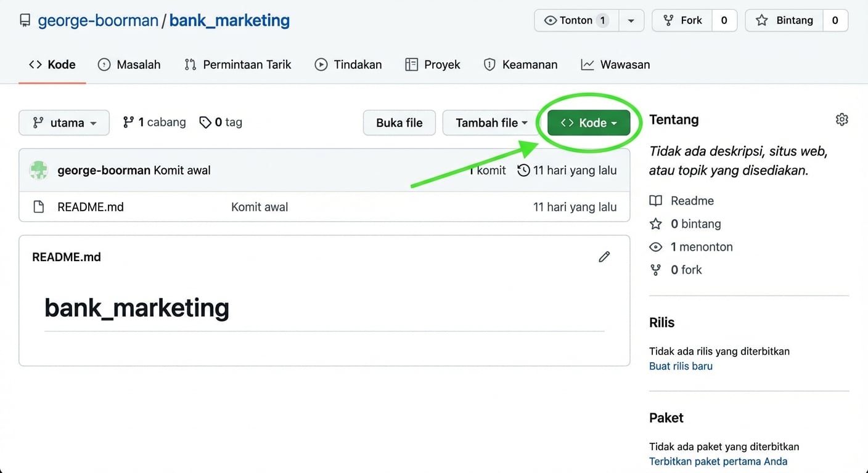Open the george-boorman owner link in title
868x473 pixels.
[x=98, y=20]
